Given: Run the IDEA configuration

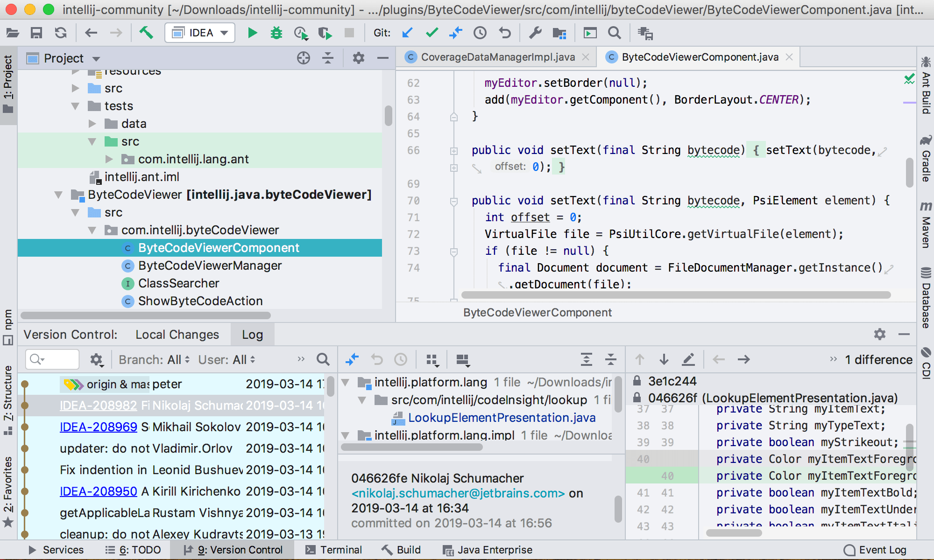Looking at the screenshot, I should (x=252, y=33).
